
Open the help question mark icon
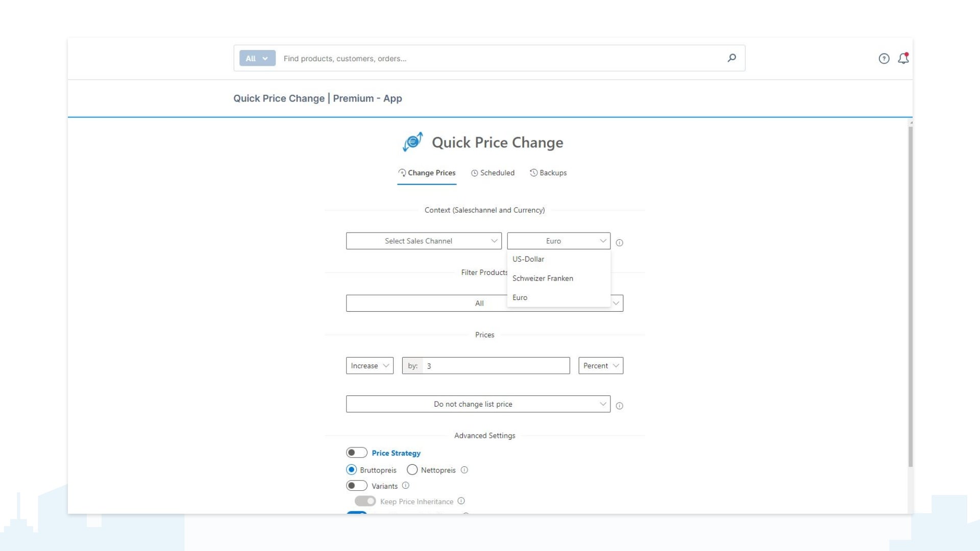[x=884, y=59]
